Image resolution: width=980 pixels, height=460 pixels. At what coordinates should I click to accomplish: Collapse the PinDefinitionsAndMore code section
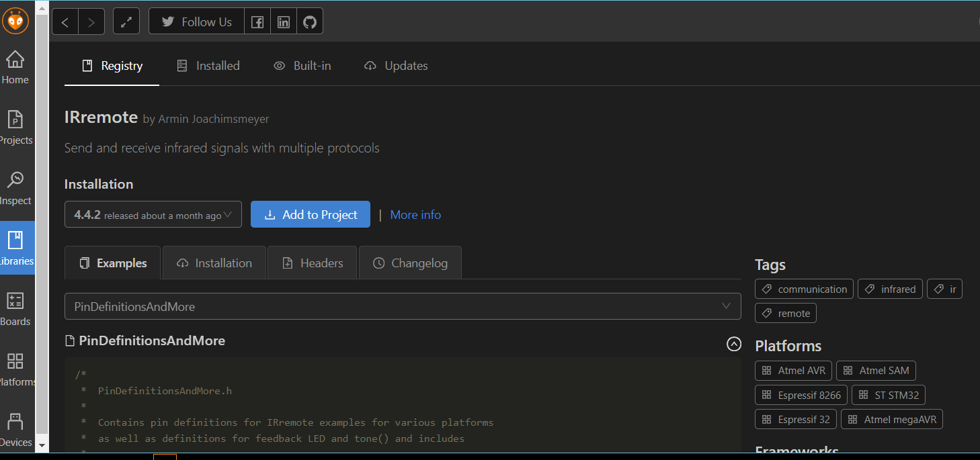734,344
